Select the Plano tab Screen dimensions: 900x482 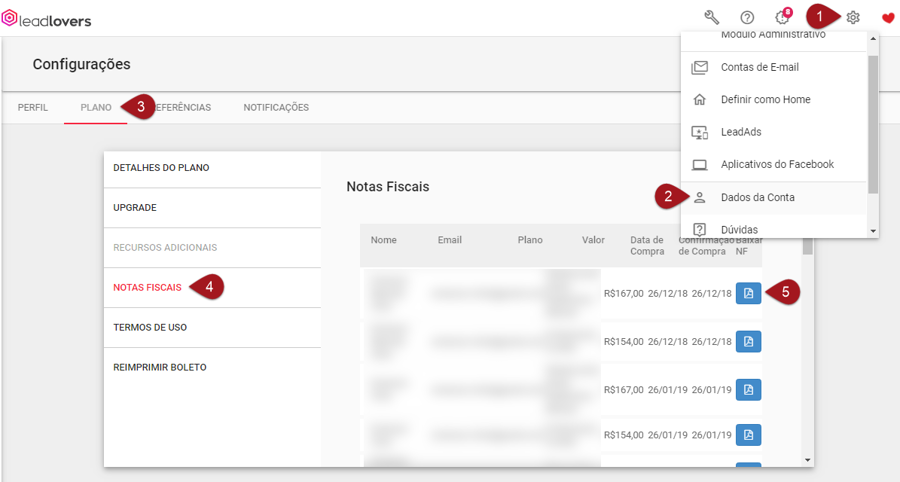tap(95, 108)
